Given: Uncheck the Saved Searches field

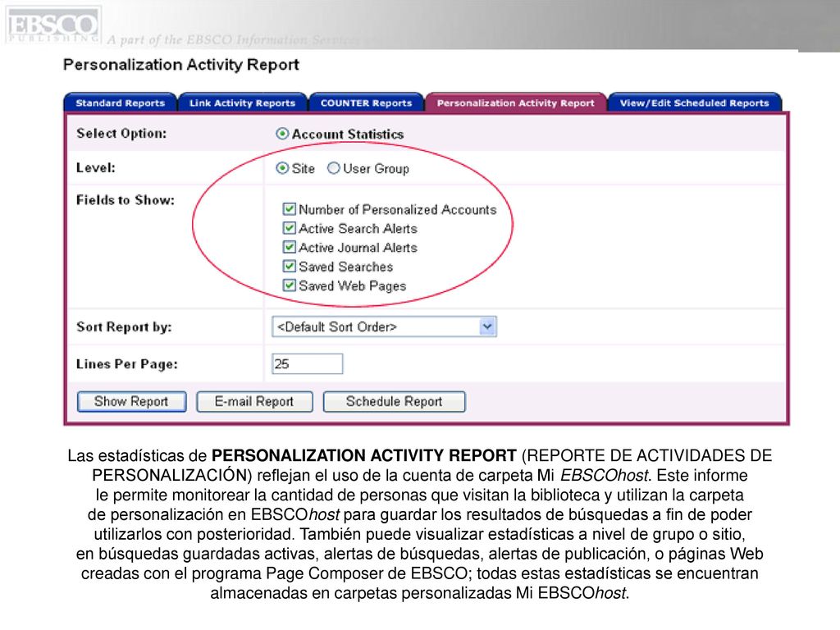Looking at the screenshot, I should click(290, 267).
